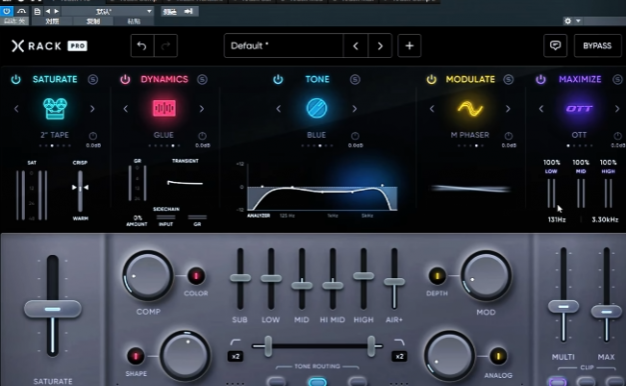626x386 pixels.
Task: Click the host document icon
Action: coord(37,11)
